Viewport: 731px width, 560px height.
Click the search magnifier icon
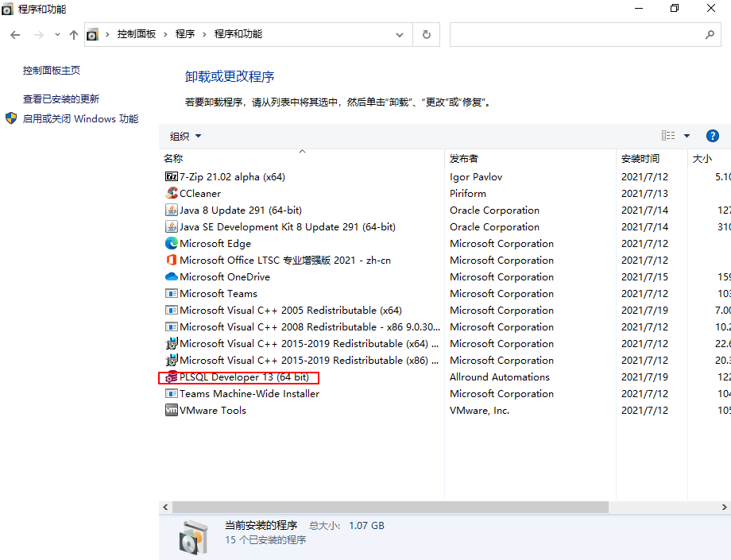[x=710, y=34]
